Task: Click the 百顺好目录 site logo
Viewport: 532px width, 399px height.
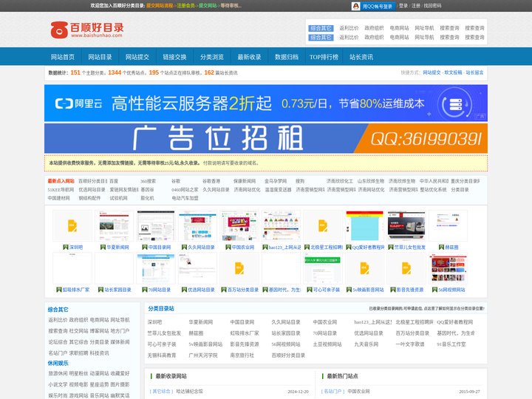Action: (x=87, y=30)
